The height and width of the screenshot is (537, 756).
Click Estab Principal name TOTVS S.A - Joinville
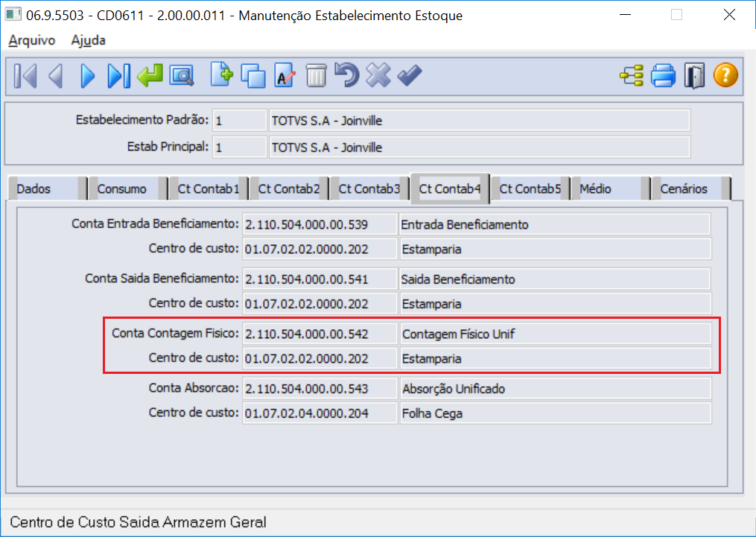(x=480, y=147)
